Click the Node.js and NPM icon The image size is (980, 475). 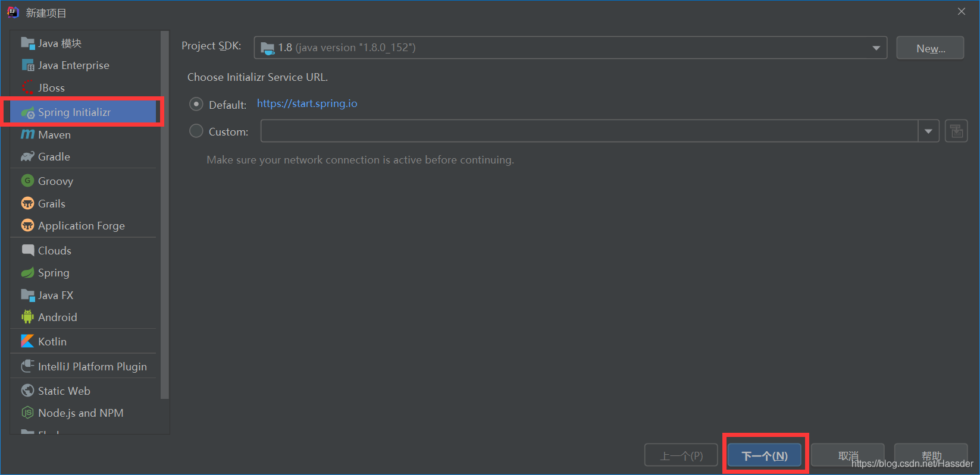[27, 413]
